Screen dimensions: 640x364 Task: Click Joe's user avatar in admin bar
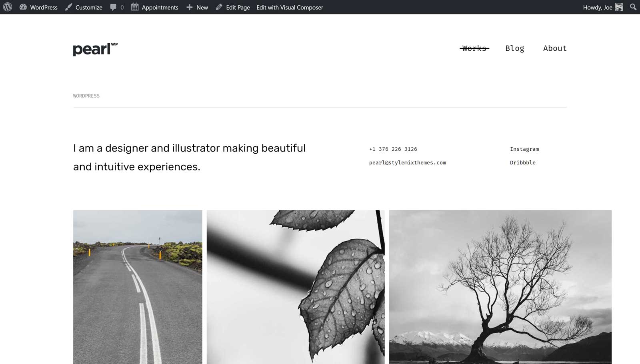pos(619,7)
